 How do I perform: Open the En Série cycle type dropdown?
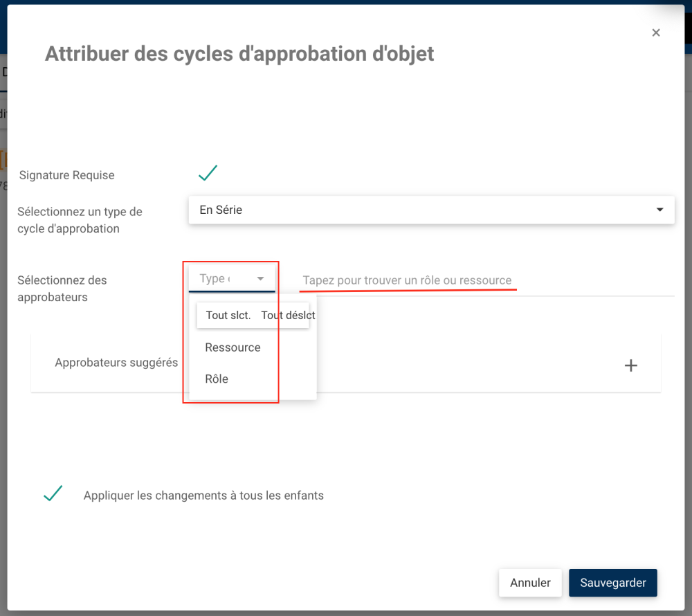pos(429,210)
